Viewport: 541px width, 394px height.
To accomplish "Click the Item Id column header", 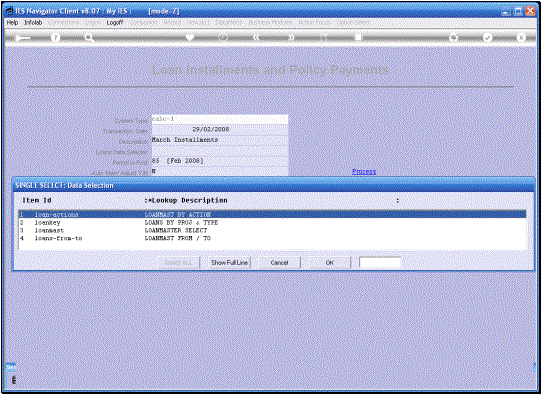I will tap(37, 200).
